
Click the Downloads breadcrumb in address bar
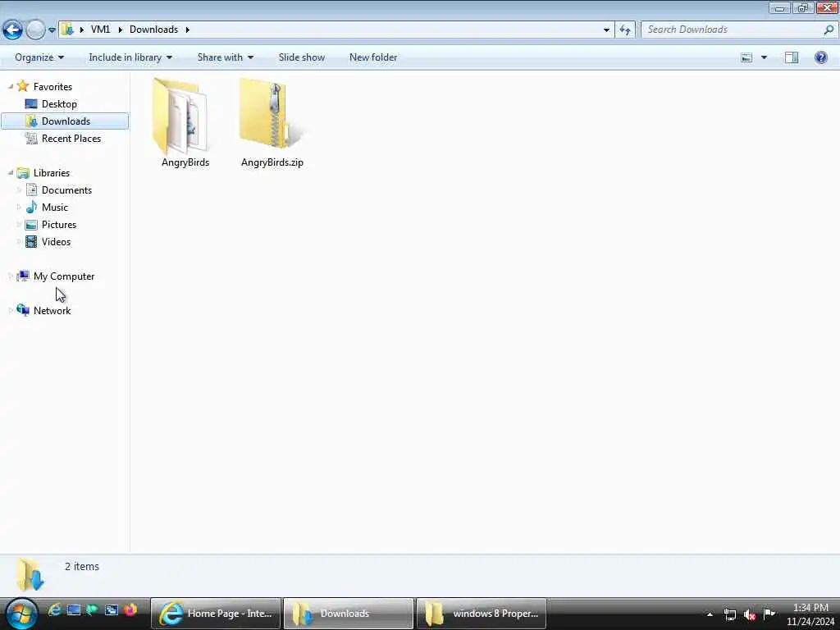point(153,30)
